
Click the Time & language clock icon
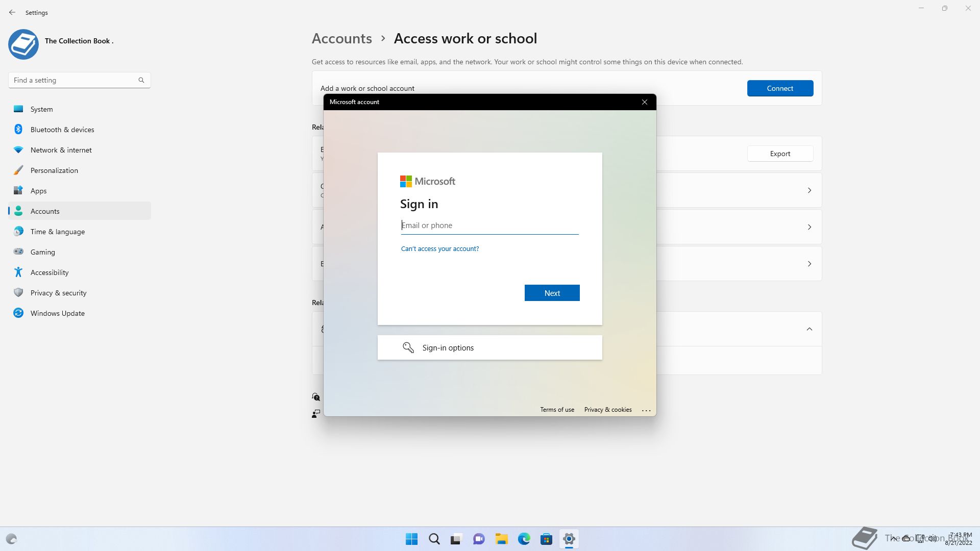pyautogui.click(x=18, y=232)
